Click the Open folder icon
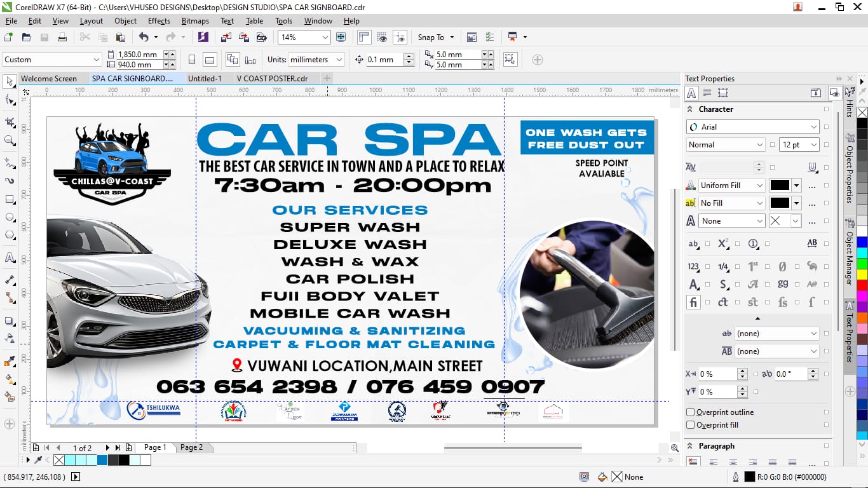This screenshot has width=868, height=488. [26, 37]
